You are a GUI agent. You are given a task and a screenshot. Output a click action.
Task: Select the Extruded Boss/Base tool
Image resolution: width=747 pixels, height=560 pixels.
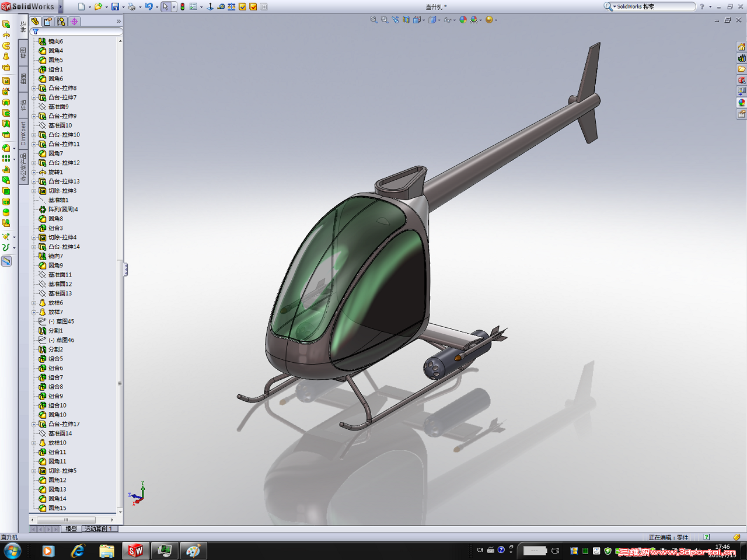pos(6,24)
